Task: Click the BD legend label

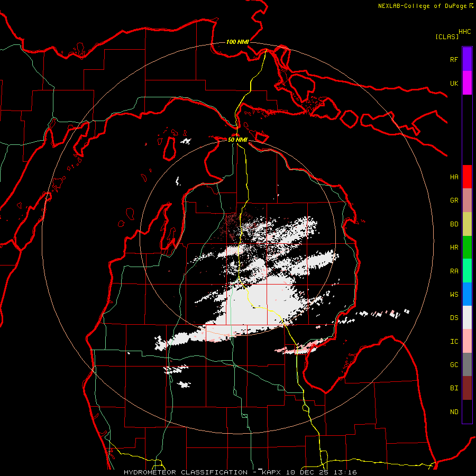Action: tap(454, 224)
